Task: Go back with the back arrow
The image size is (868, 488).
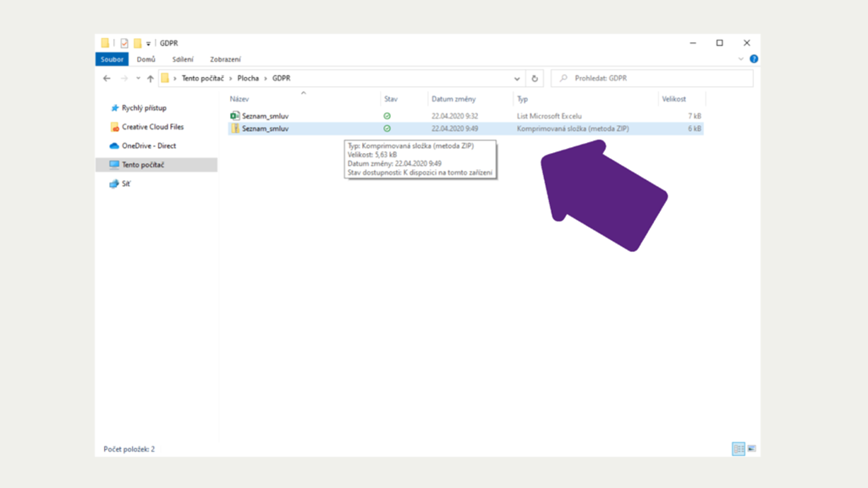Action: tap(107, 79)
